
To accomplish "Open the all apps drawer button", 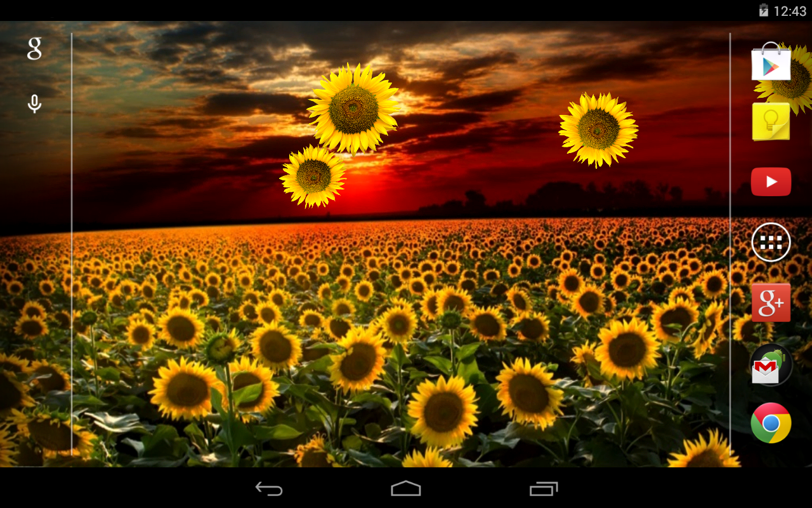I will (771, 242).
